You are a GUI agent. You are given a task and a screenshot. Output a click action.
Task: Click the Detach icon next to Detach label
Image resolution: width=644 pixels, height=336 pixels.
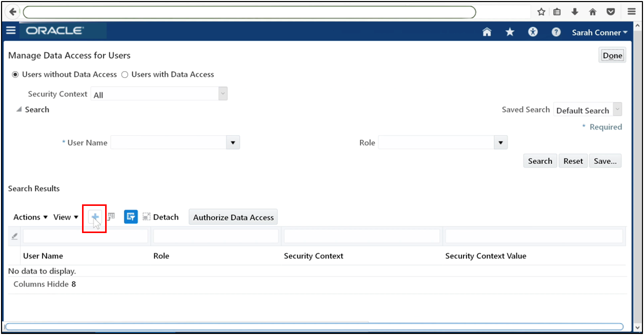point(146,217)
